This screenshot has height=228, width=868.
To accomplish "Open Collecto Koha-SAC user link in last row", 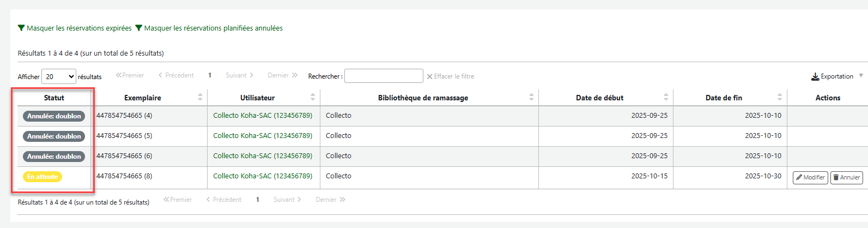I will click(x=263, y=176).
